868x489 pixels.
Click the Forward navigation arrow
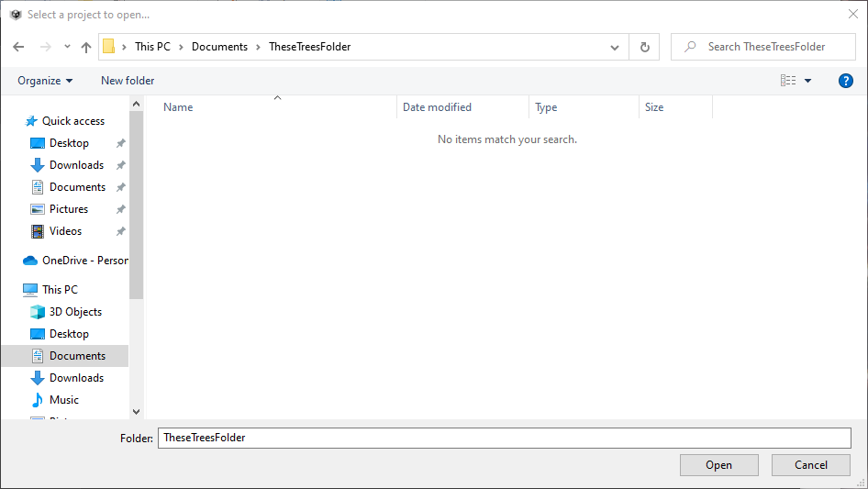pyautogui.click(x=45, y=47)
